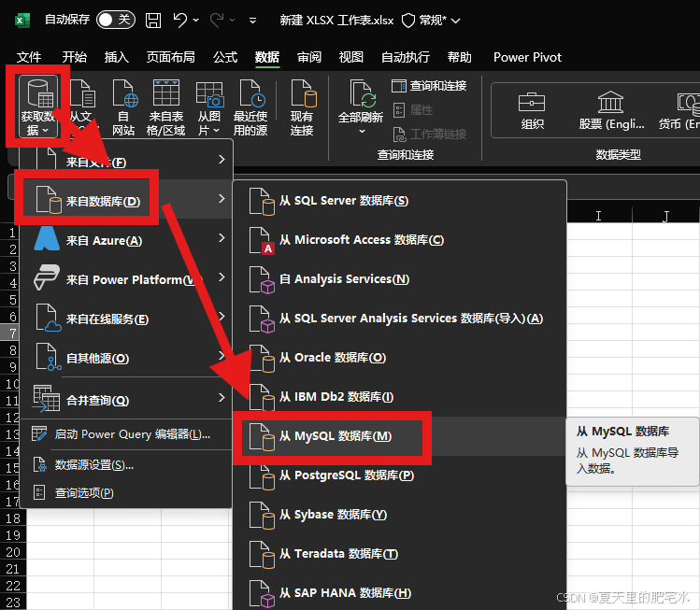
Task: Choose 从 Microsoft Access 数据库(C)
Action: click(x=400, y=240)
